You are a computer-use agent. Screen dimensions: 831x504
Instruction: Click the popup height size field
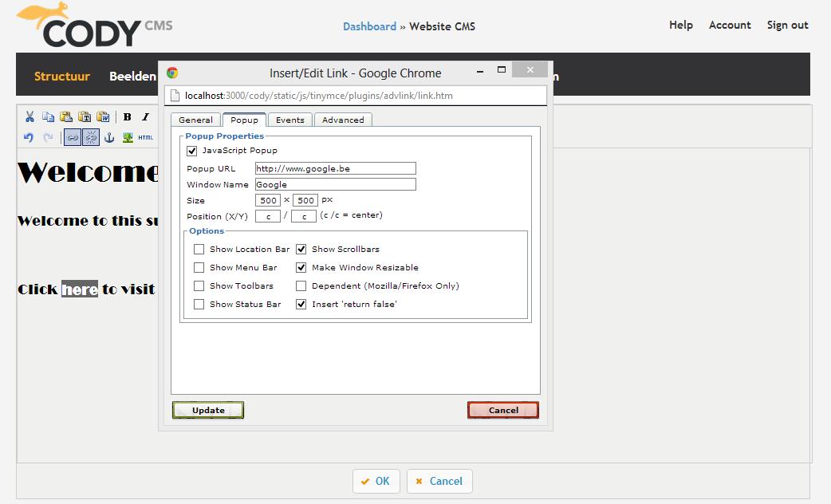pyautogui.click(x=305, y=200)
